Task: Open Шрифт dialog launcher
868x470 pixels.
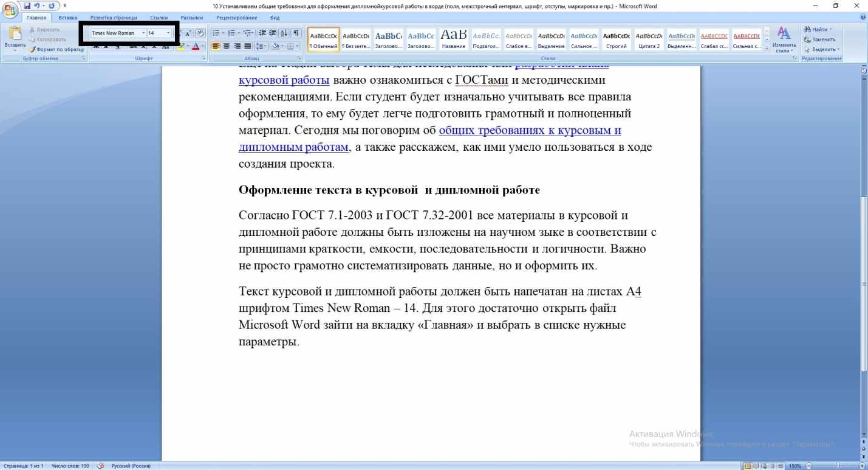Action: 203,58
